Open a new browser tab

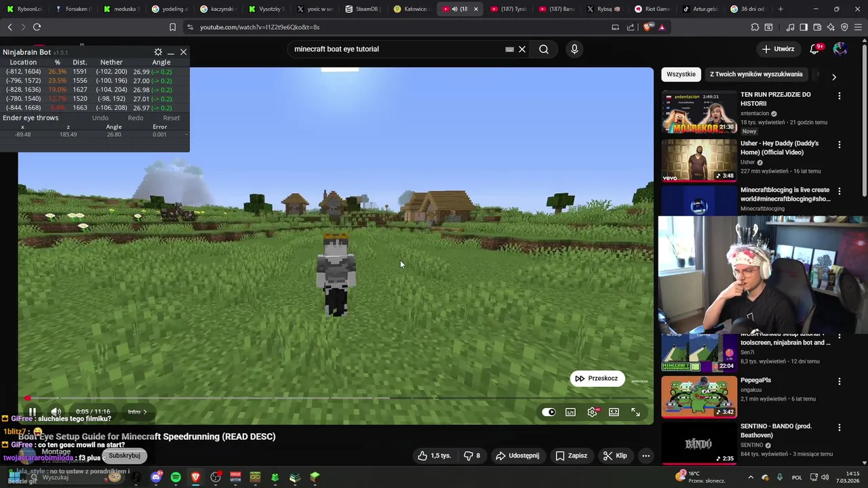[x=781, y=9]
